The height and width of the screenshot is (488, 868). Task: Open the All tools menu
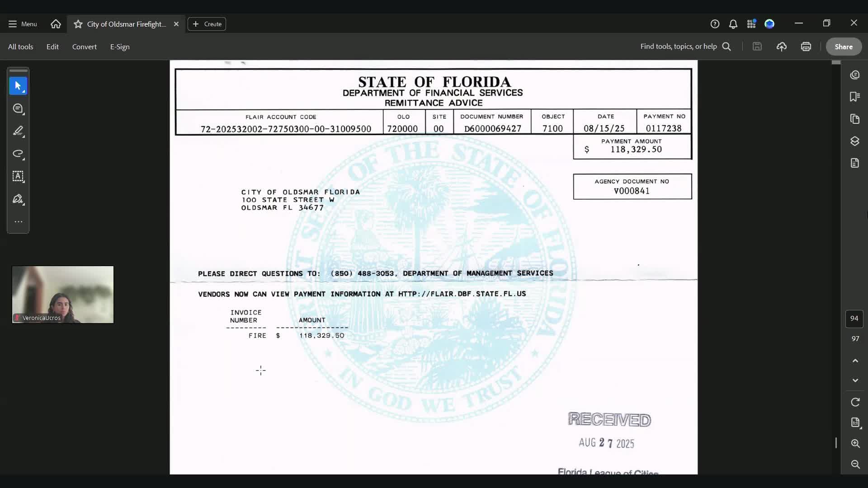tap(20, 47)
